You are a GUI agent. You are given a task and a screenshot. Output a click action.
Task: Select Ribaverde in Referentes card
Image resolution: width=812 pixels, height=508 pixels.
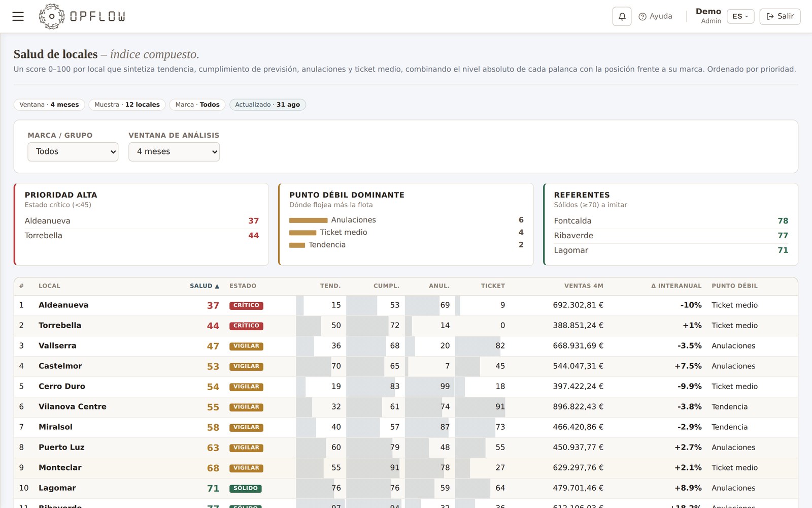[671, 236]
